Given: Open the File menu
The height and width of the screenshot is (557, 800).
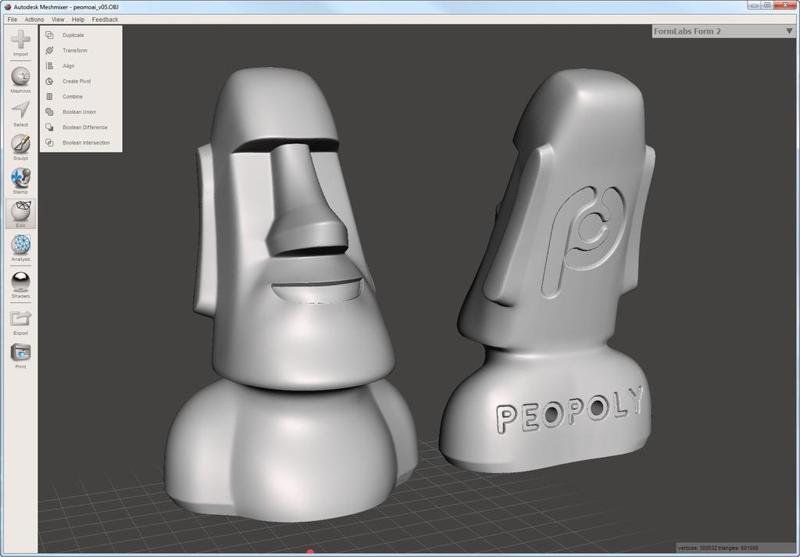Looking at the screenshot, I should pos(12,19).
